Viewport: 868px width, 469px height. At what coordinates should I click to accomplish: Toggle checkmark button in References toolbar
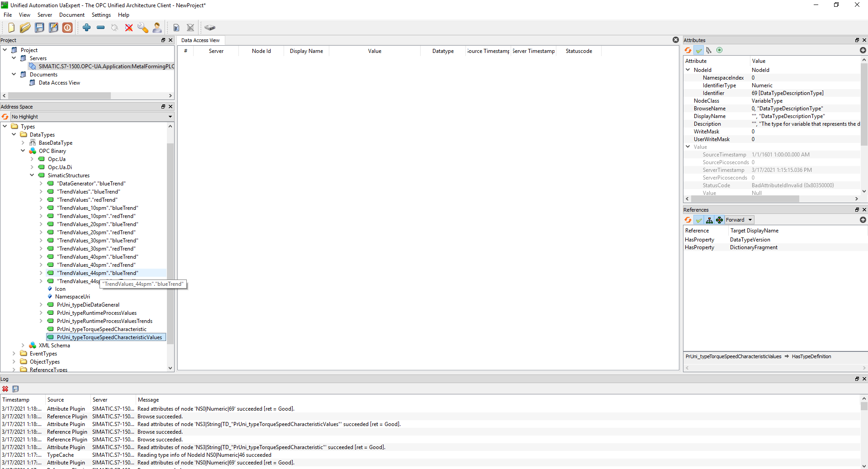point(699,220)
